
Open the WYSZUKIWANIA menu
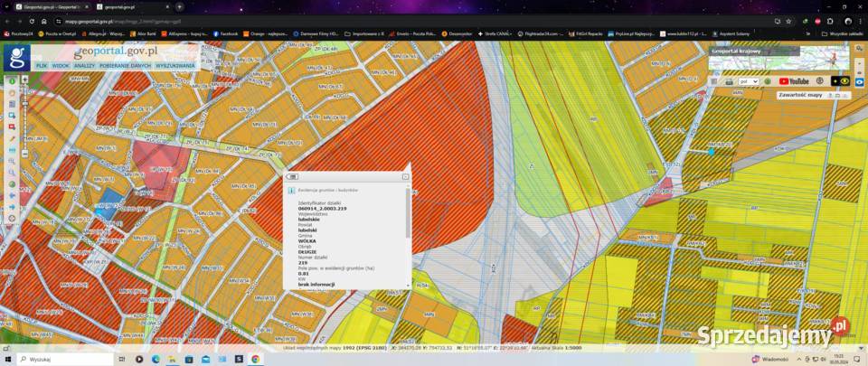click(x=175, y=65)
